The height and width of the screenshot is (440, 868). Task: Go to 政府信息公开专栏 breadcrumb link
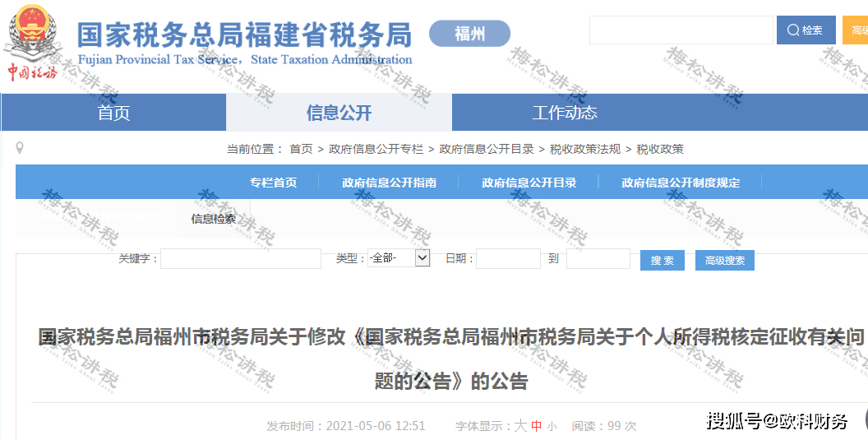tap(376, 149)
